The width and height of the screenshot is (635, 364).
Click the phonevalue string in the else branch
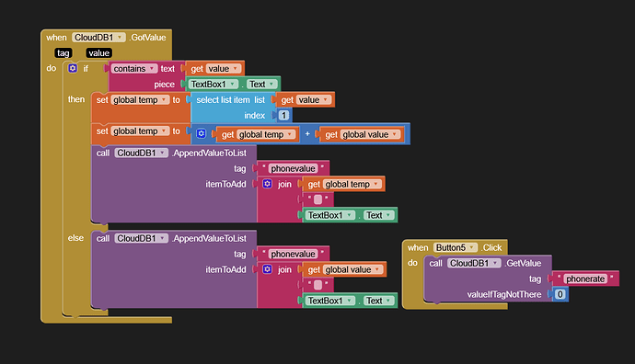pos(293,254)
